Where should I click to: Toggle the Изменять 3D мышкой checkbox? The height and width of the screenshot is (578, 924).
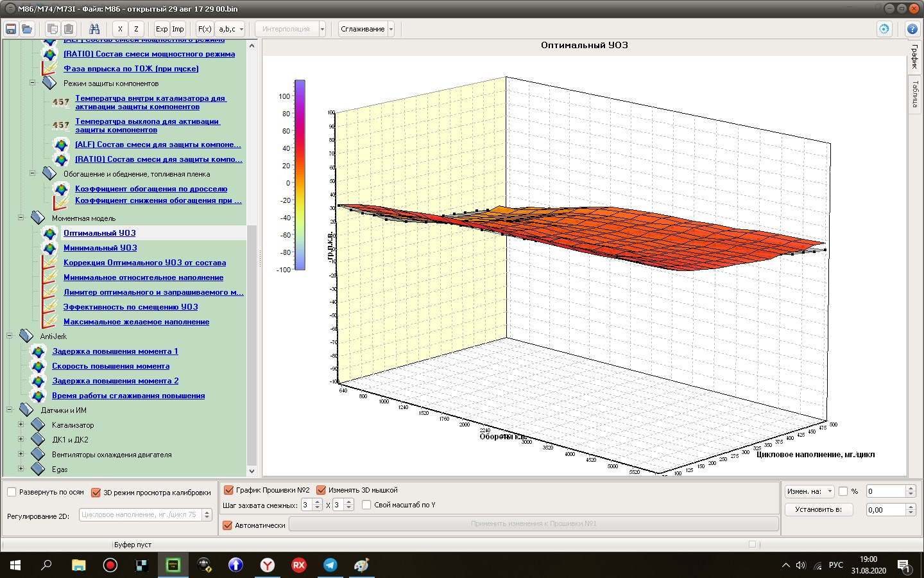(x=321, y=490)
